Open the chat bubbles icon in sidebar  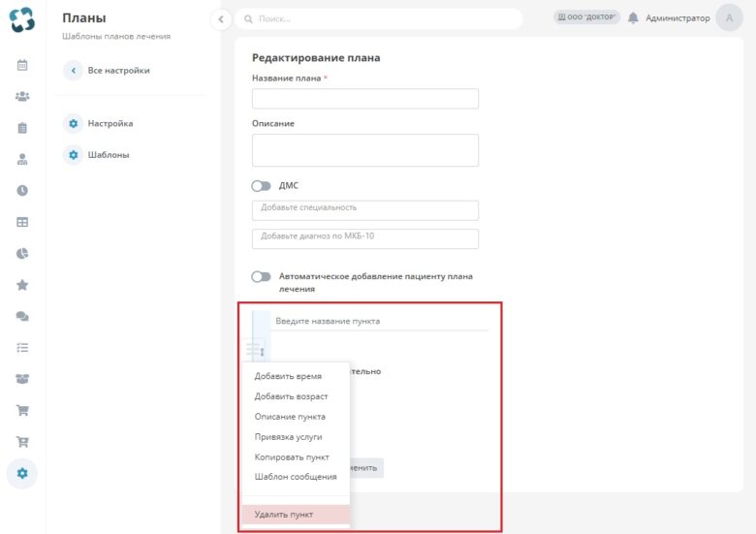point(22,316)
